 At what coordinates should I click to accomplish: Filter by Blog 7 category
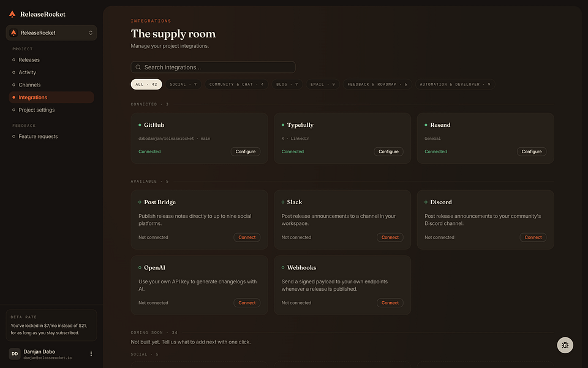pos(287,84)
